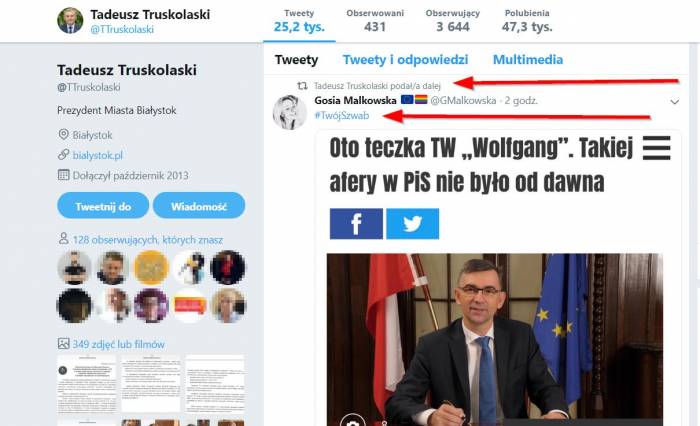Open the bialystok.pl website link

(97, 155)
